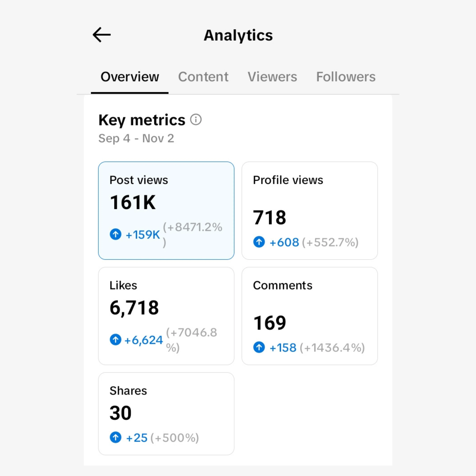The image size is (476, 476).
Task: Switch to the Viewers tab
Action: pos(272,77)
